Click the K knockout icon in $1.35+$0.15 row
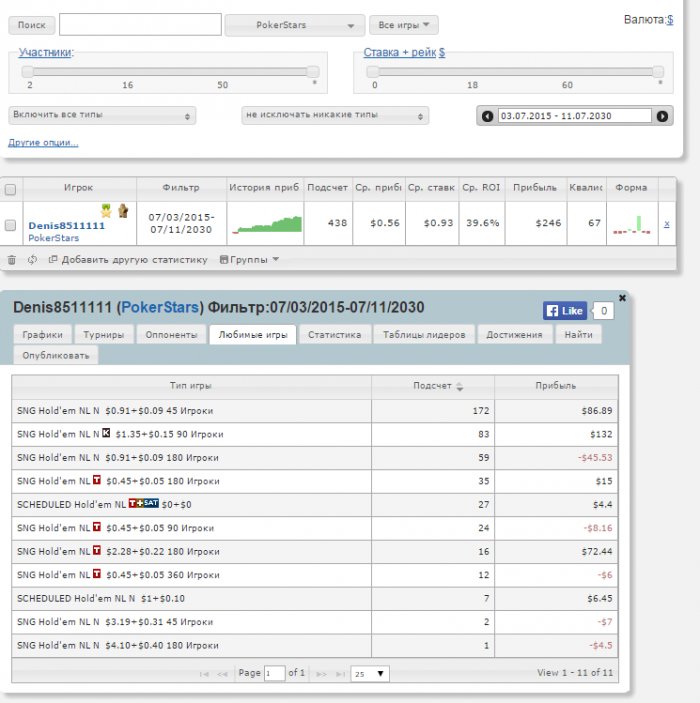 (x=106, y=433)
